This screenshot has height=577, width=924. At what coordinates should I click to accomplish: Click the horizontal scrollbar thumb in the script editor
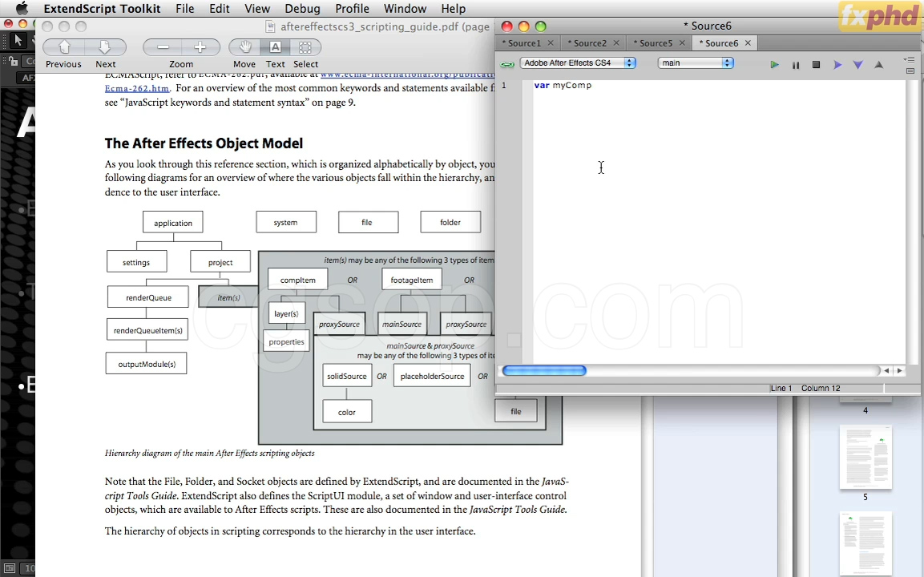point(544,370)
